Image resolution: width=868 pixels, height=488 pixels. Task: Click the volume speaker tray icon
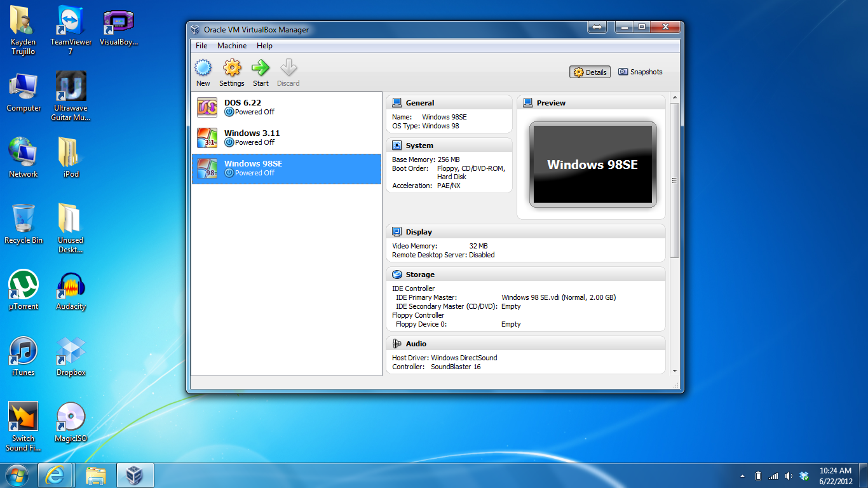[x=789, y=476]
